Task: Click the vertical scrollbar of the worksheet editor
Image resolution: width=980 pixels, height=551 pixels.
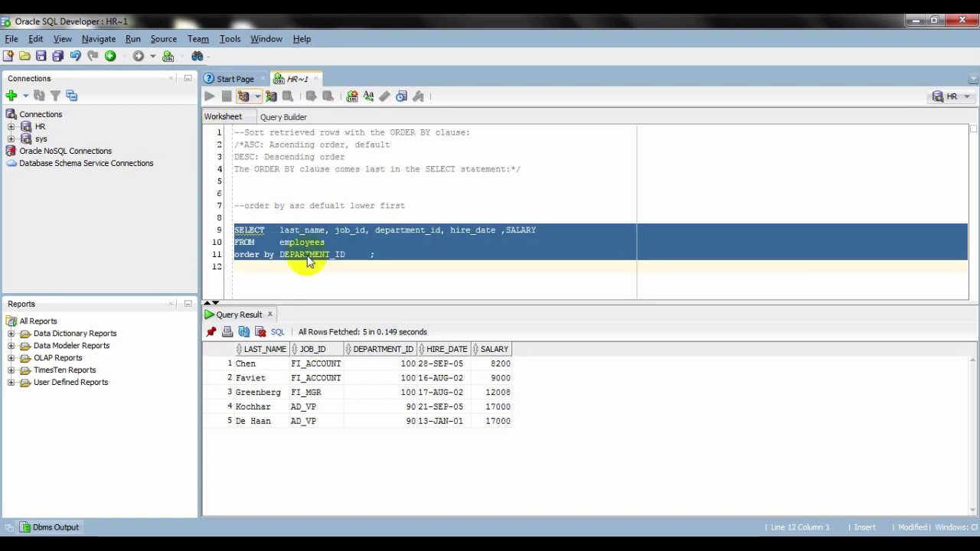Action: (x=974, y=210)
